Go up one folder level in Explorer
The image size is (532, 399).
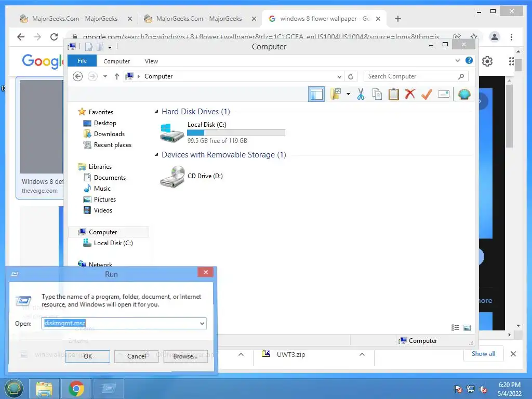click(117, 76)
